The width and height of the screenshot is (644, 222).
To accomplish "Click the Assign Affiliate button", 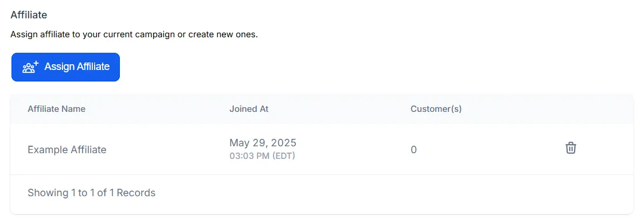I will pos(65,67).
